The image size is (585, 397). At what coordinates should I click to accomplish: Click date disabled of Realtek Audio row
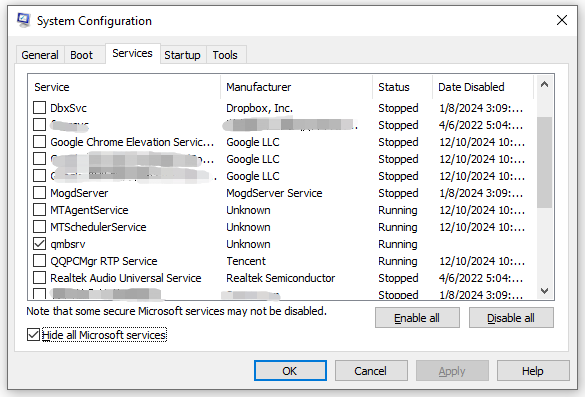point(481,278)
